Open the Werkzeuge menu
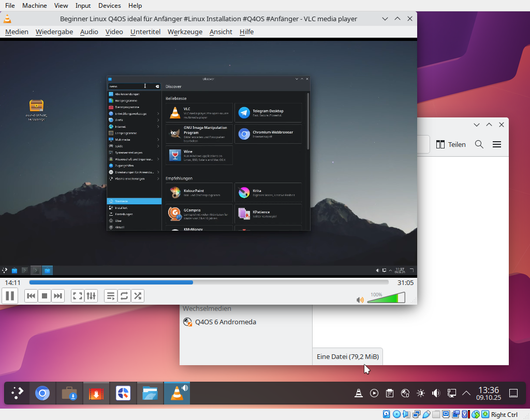Screen dimensions: 530x420 [185, 32]
